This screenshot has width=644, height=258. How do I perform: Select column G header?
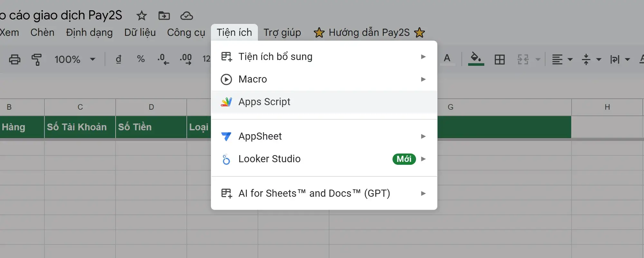click(x=451, y=107)
